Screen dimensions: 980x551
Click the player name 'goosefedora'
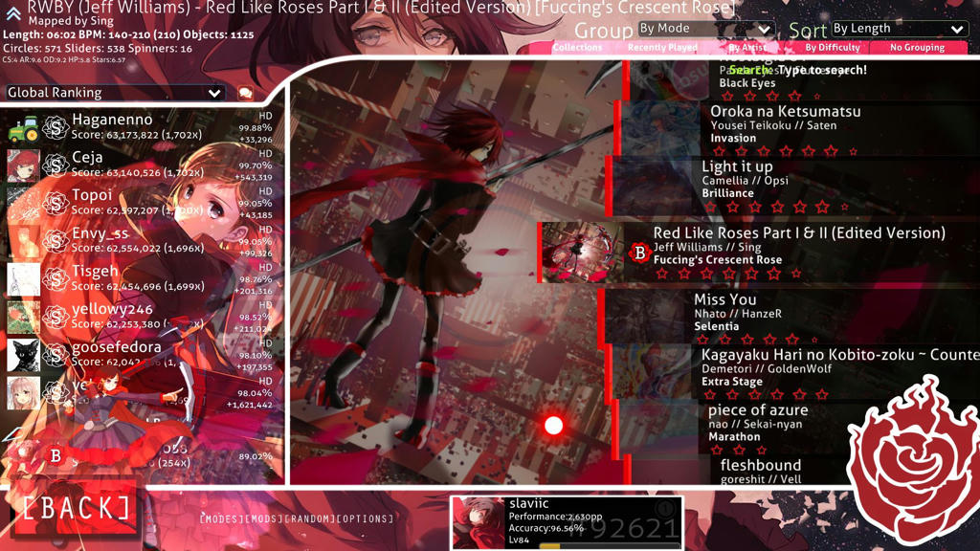tap(116, 346)
